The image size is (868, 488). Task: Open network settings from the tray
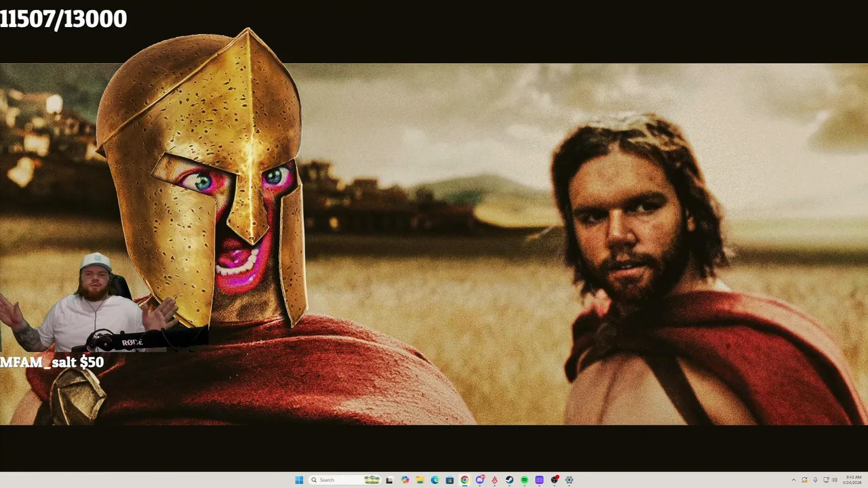click(x=826, y=480)
